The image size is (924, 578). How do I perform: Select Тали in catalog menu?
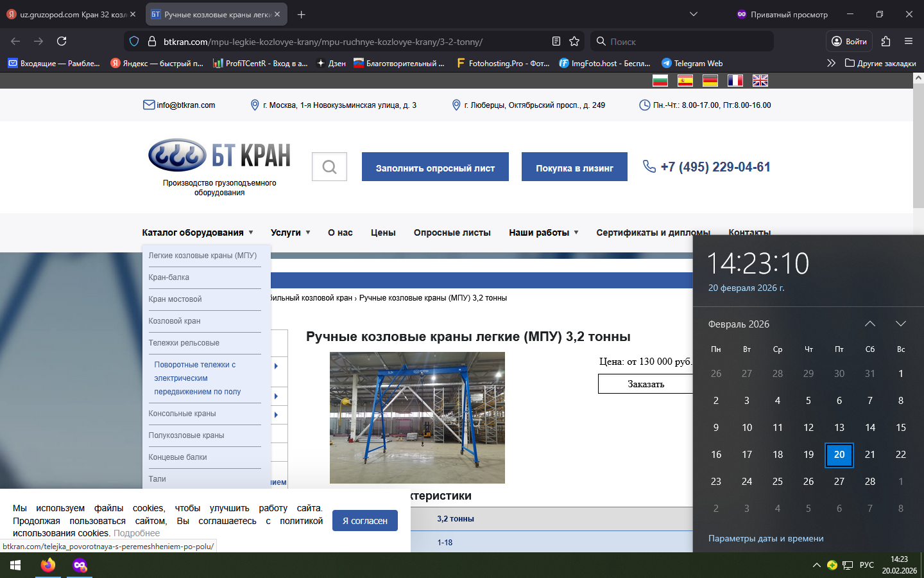(x=157, y=479)
